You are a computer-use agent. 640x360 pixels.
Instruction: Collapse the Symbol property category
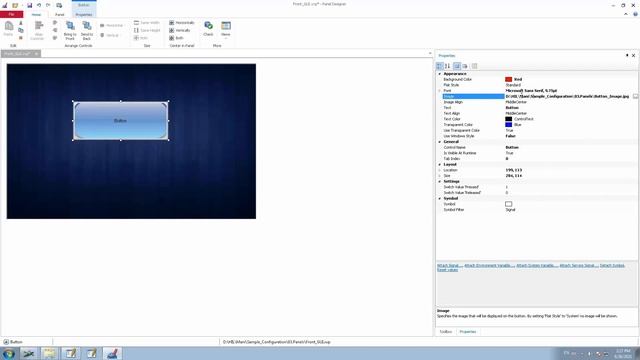(440, 198)
